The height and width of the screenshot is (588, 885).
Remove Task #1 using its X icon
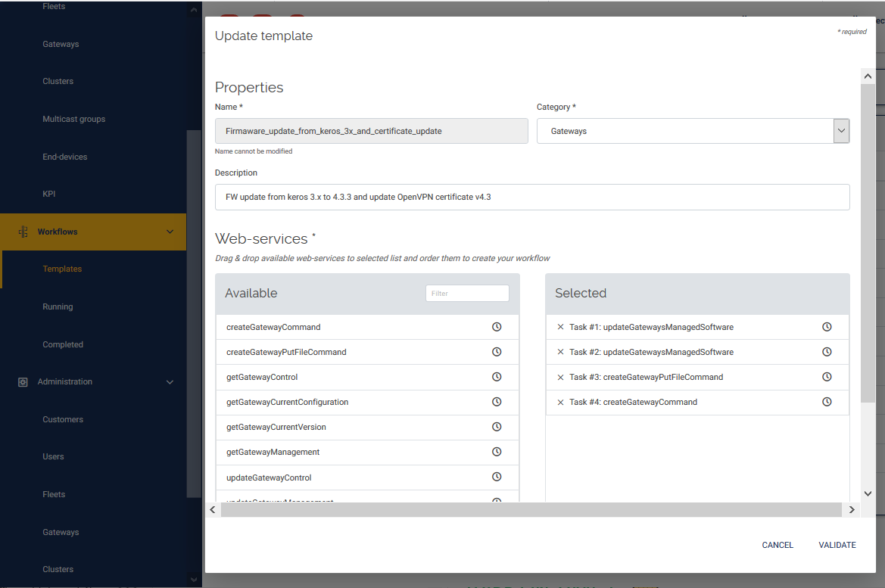[560, 327]
